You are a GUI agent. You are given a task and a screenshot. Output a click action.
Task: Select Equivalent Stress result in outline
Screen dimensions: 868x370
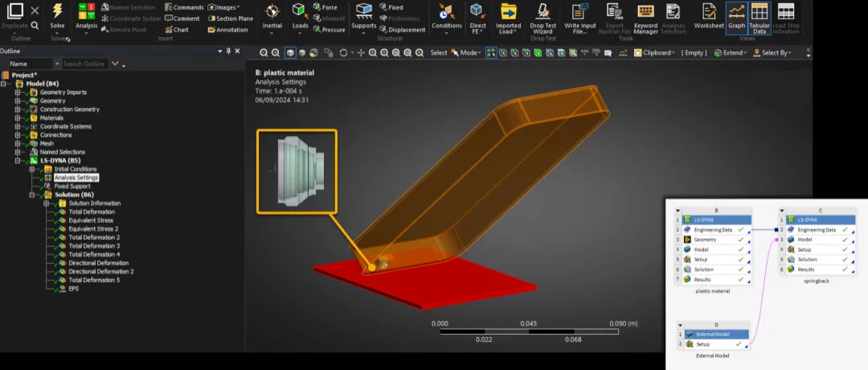point(91,220)
